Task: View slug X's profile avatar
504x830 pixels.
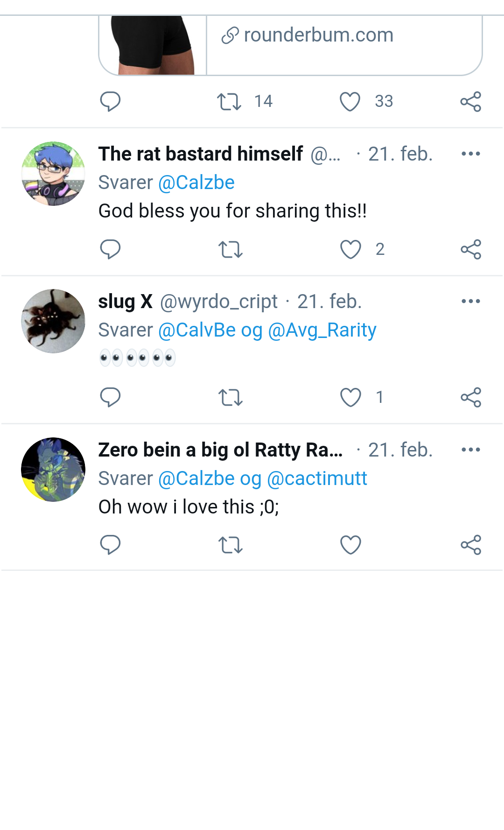Action: (53, 321)
